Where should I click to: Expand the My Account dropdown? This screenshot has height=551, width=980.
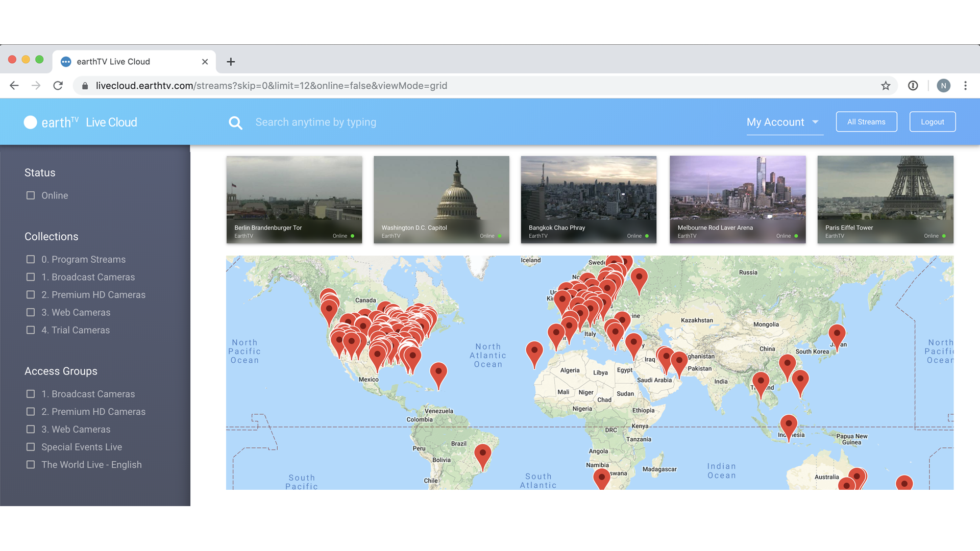[x=785, y=122]
